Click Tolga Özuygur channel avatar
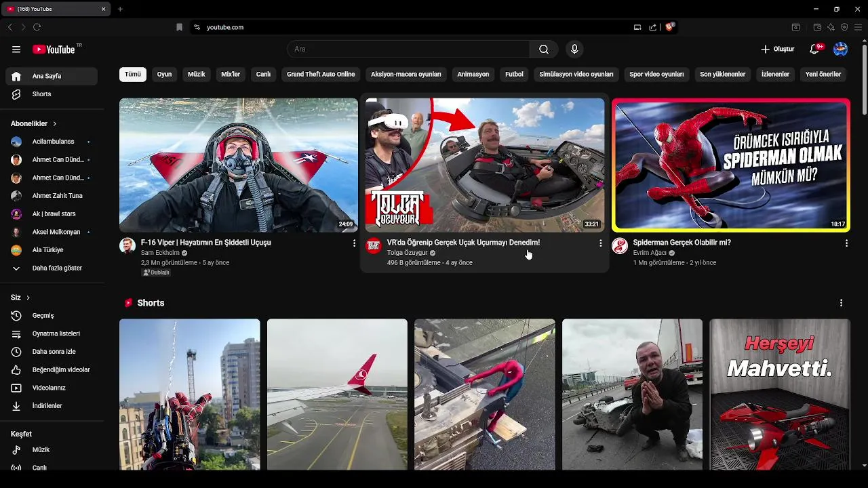This screenshot has height=488, width=868. (x=374, y=245)
